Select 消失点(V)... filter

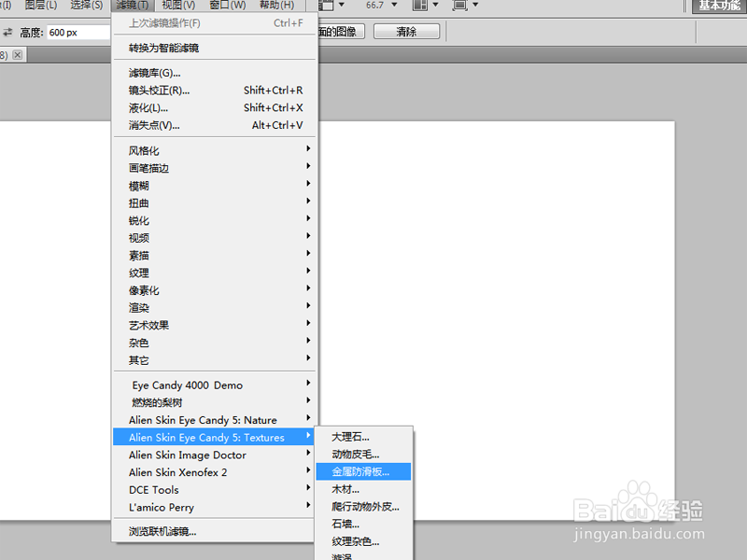pos(215,125)
